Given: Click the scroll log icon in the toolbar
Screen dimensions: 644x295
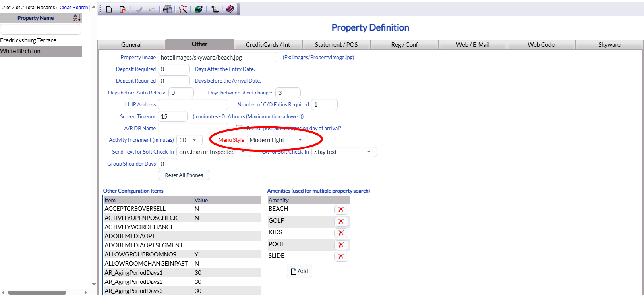Looking at the screenshot, I should (215, 10).
